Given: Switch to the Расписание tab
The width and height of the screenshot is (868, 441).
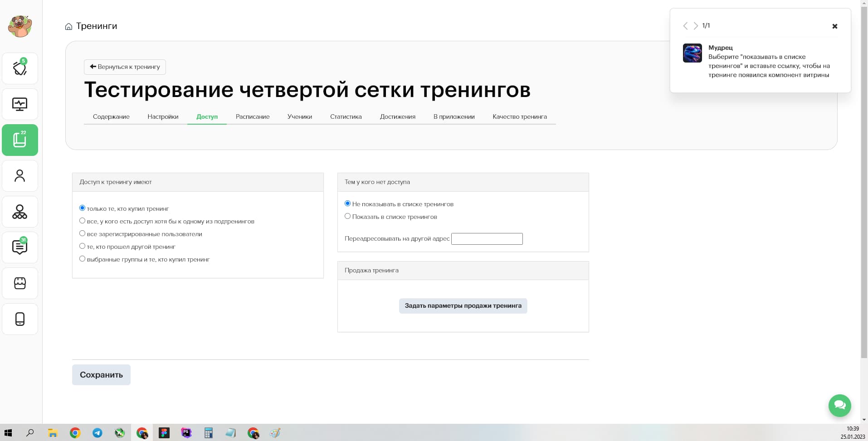Looking at the screenshot, I should pos(252,116).
